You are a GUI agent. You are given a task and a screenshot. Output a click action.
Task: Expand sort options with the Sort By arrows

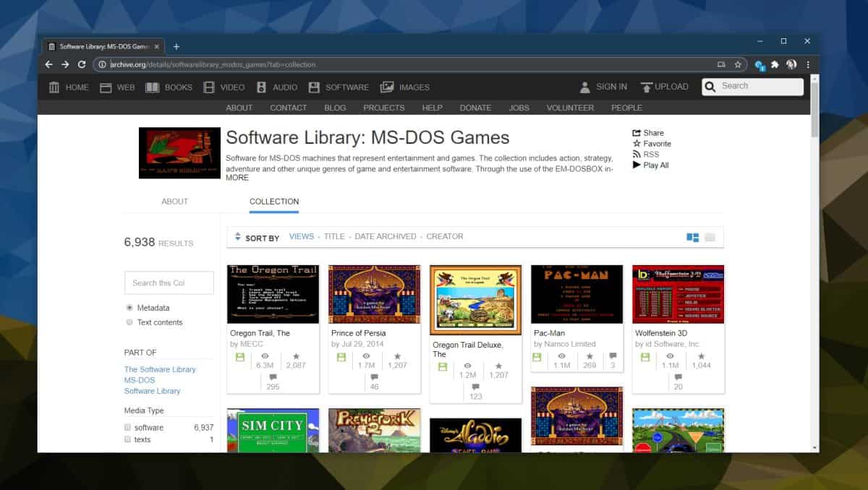pos(237,236)
